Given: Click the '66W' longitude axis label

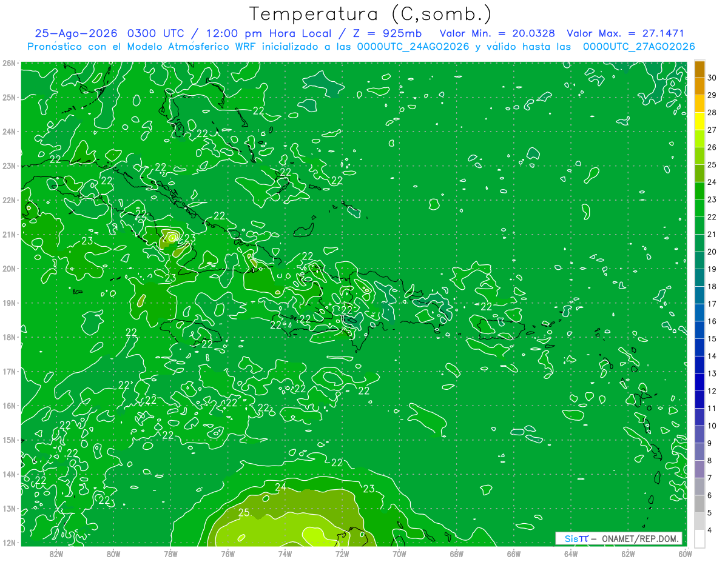Looking at the screenshot, I should (514, 554).
